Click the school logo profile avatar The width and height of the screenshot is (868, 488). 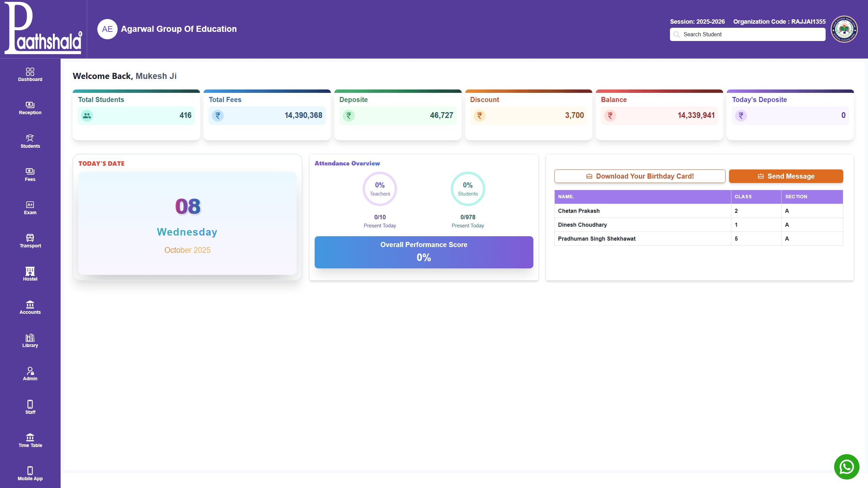pyautogui.click(x=844, y=29)
